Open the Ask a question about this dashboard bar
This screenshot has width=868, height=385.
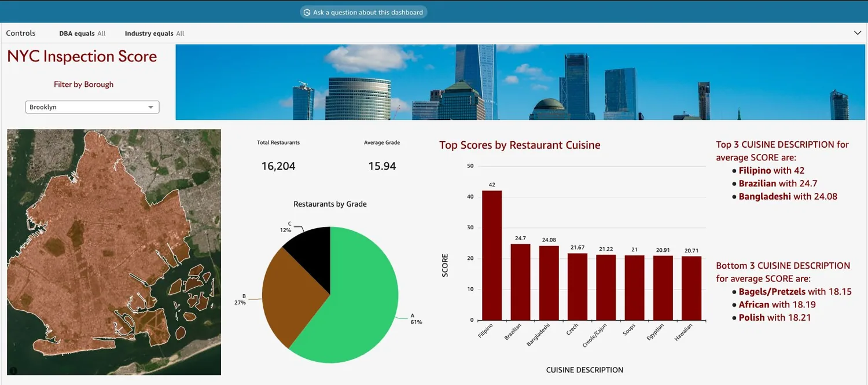[363, 12]
